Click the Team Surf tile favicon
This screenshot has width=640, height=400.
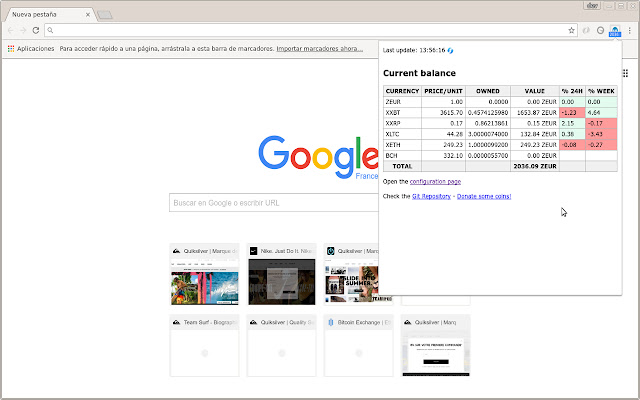point(176,322)
